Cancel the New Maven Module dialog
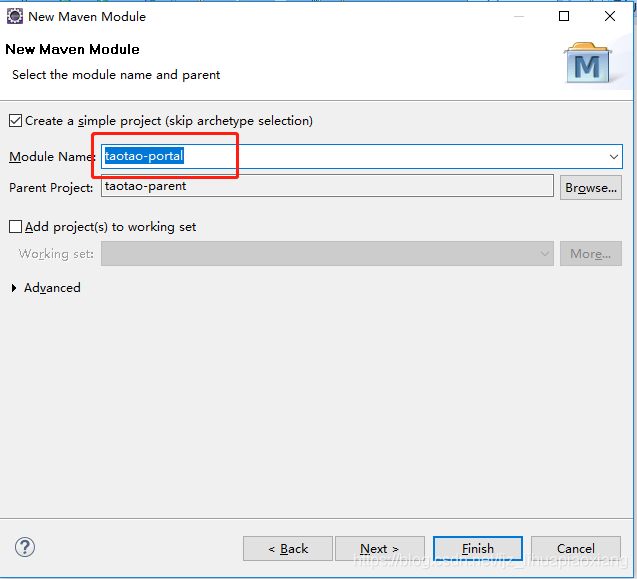637x579 pixels. pyautogui.click(x=576, y=549)
